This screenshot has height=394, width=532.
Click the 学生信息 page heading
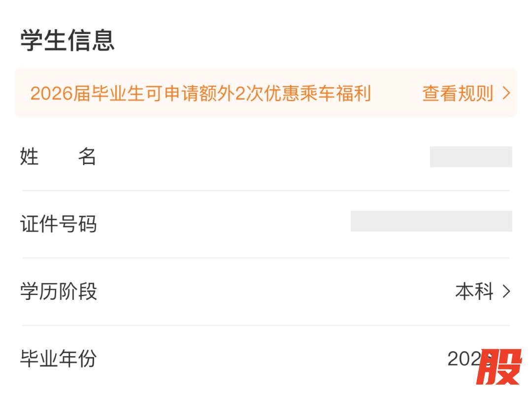coord(67,40)
